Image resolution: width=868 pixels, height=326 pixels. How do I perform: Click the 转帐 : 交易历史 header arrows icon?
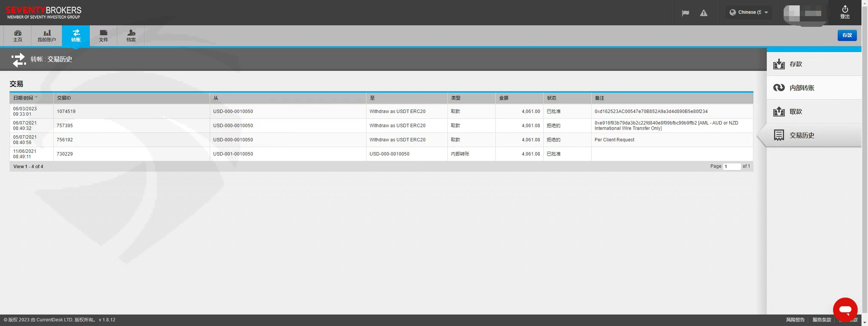pos(18,60)
